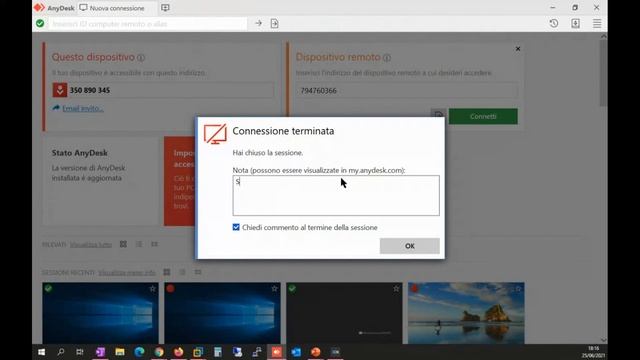Switch Sessioni recenti to tile grid view
The height and width of the screenshot is (360, 640).
[x=167, y=272]
